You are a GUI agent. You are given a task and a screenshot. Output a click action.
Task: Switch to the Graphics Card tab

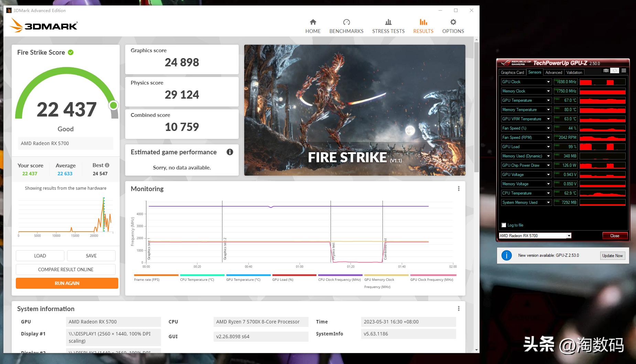pyautogui.click(x=512, y=73)
